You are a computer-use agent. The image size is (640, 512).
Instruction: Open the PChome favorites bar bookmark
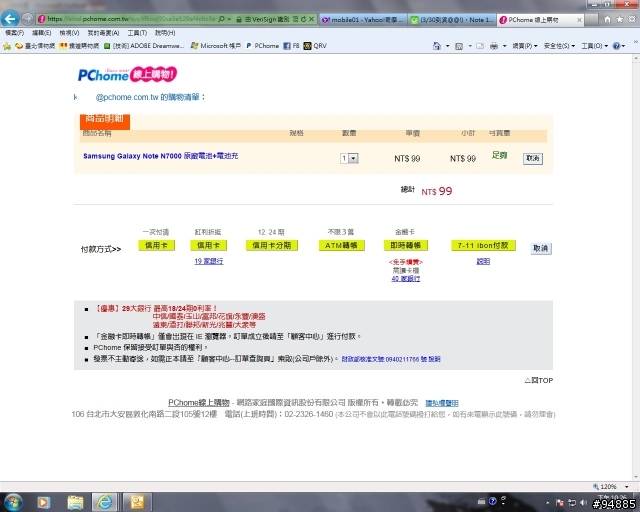click(x=262, y=46)
